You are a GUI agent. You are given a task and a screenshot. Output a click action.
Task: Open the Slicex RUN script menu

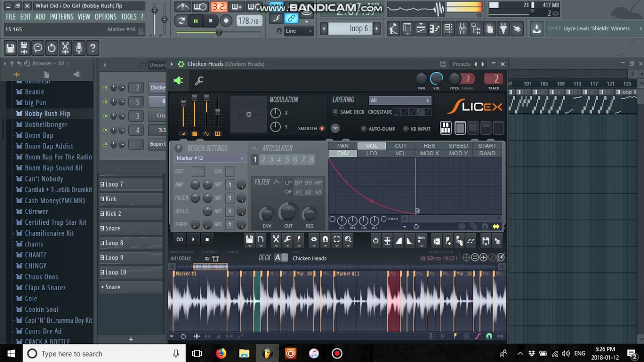point(421,241)
